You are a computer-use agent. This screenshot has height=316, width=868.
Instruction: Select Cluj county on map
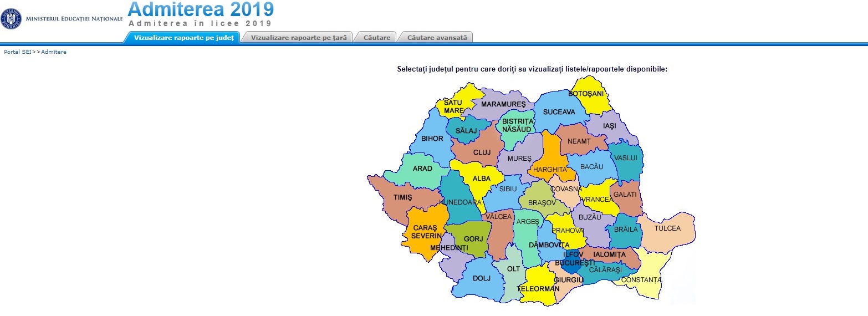(482, 152)
